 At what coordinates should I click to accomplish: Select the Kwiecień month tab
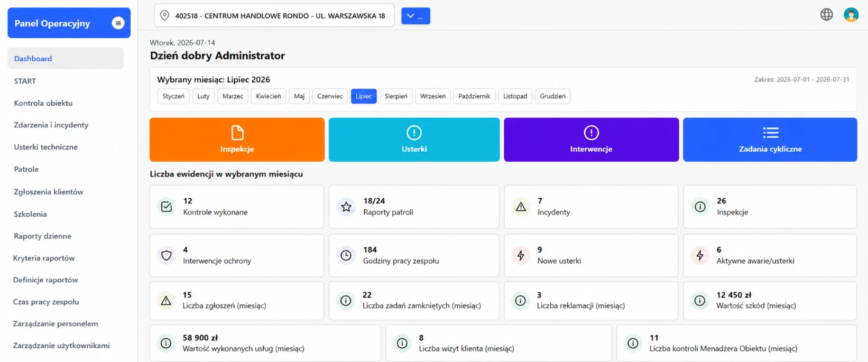click(x=269, y=96)
